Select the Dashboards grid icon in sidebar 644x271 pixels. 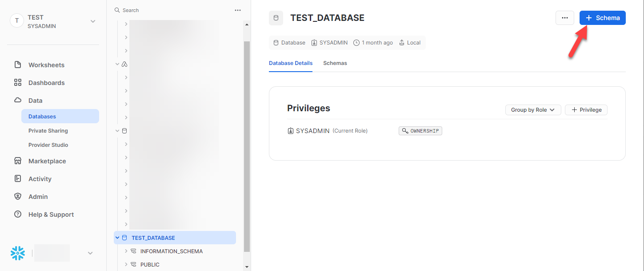(x=18, y=82)
